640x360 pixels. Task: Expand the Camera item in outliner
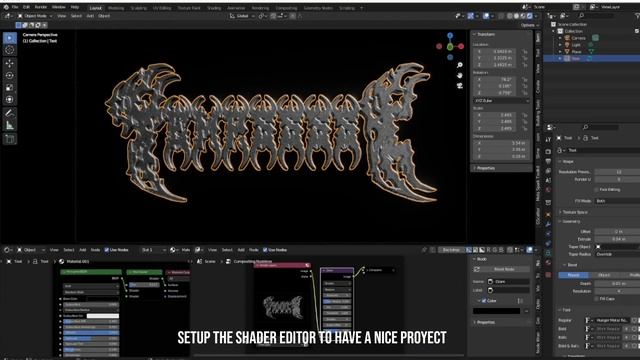tap(560, 38)
